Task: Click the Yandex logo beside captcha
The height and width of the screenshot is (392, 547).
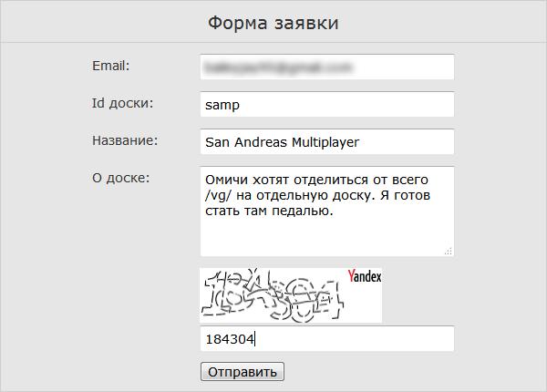Action: (364, 276)
